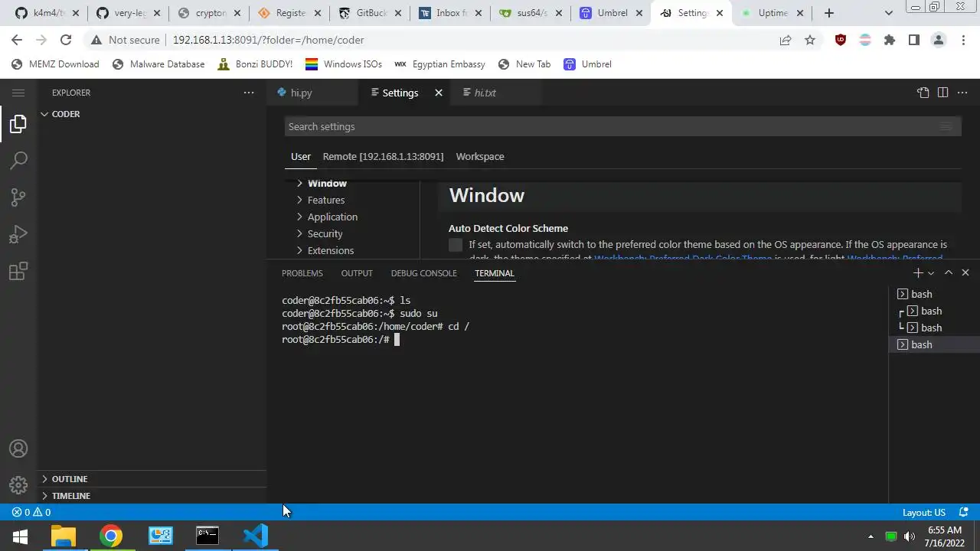Share this page from address bar
The height and width of the screenshot is (551, 980).
point(786,40)
